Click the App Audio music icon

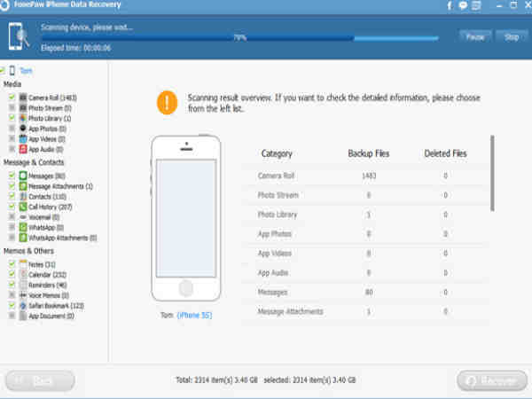(23, 149)
